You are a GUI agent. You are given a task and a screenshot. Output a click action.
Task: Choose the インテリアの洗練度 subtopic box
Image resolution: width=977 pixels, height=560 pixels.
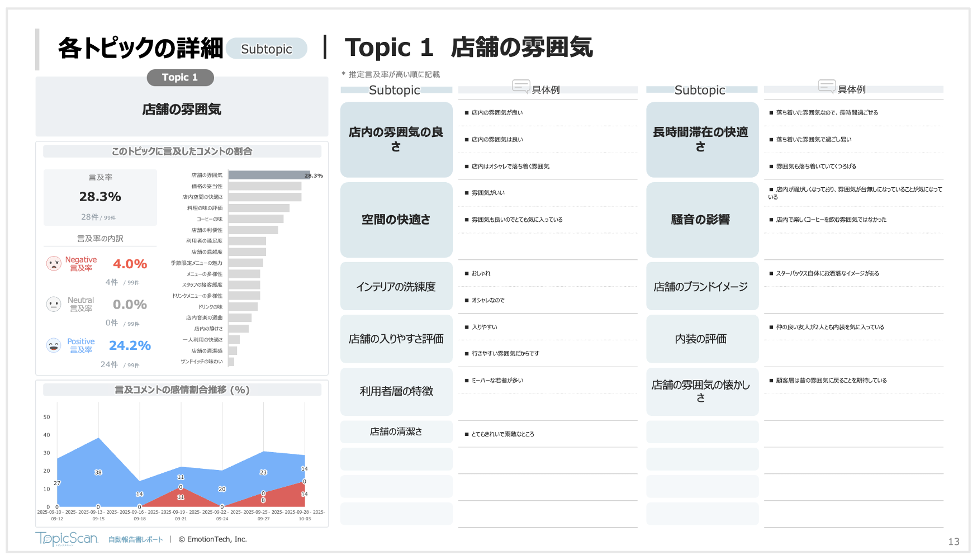(396, 286)
